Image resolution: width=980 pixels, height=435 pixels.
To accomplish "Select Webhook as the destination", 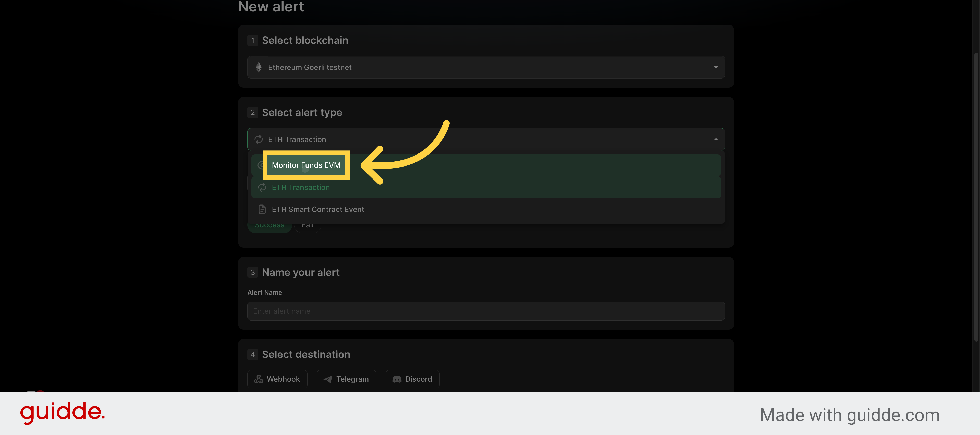I will click(277, 379).
